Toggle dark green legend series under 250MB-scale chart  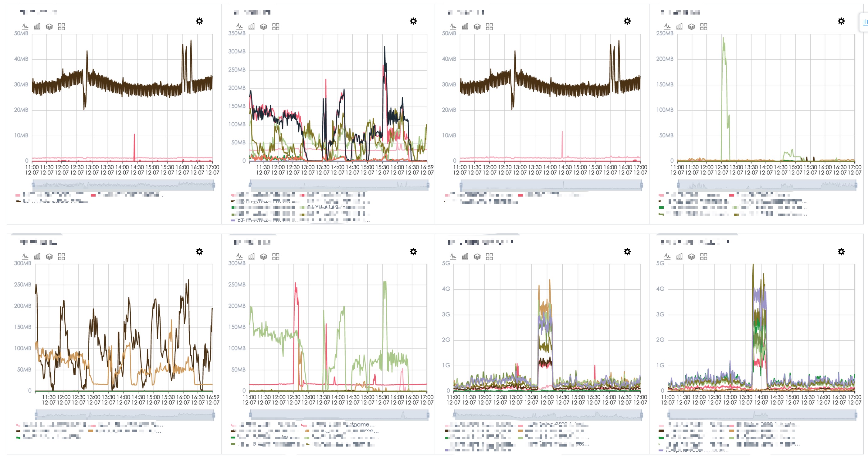tap(661, 208)
